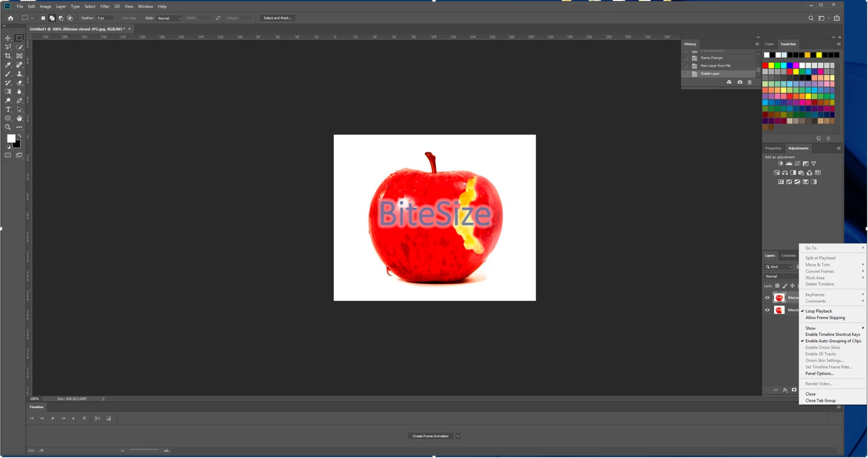Select the Frame tool
The height and width of the screenshot is (458, 868).
click(x=19, y=56)
